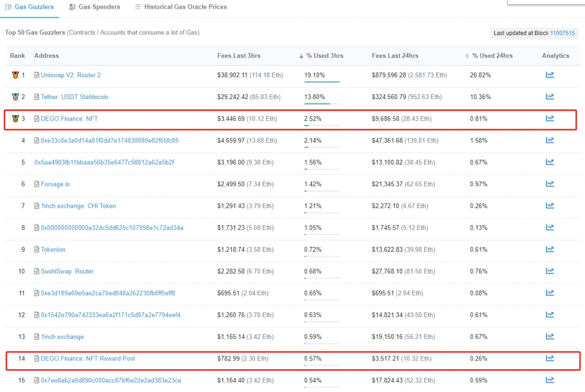Select the 'Top 50 Gas Guzzlers' heading text
This screenshot has width=585, height=392.
[35, 32]
